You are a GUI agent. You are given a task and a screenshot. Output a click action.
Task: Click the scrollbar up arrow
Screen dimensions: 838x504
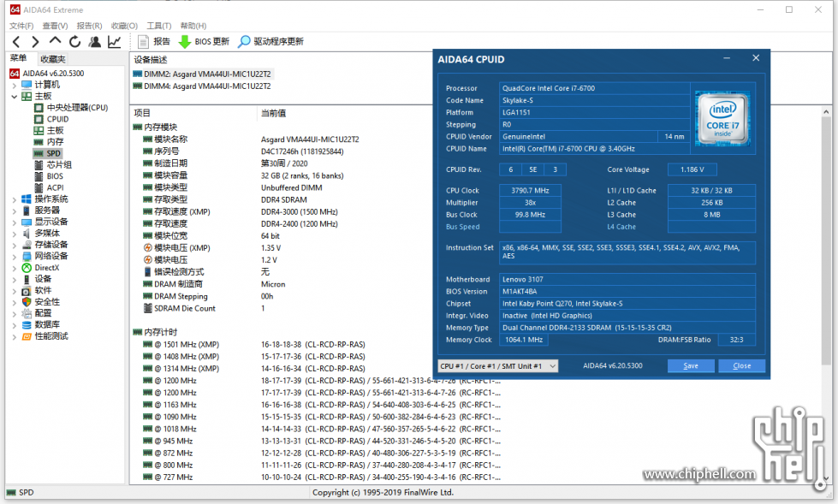tap(825, 112)
